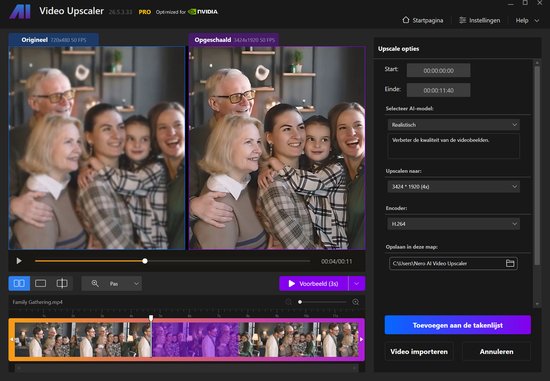The width and height of the screenshot is (550, 381).
Task: Click the Upscale opties panel scrollbar
Action: tap(537, 165)
